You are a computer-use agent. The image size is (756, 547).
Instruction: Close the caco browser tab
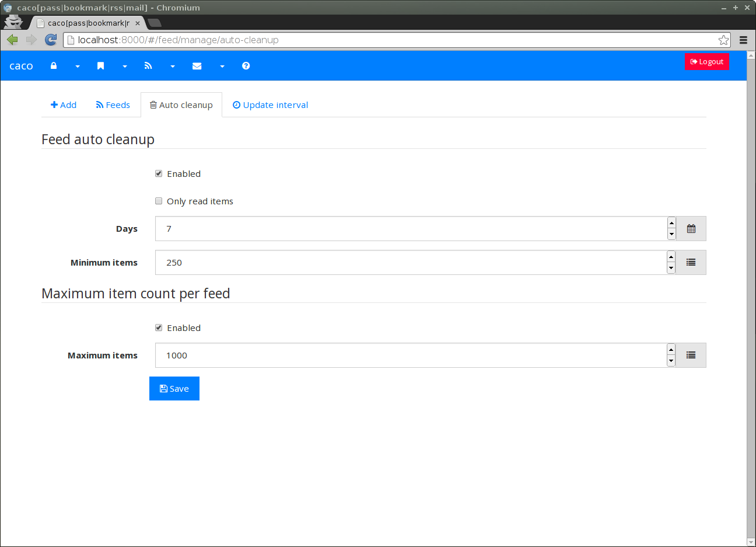(138, 23)
